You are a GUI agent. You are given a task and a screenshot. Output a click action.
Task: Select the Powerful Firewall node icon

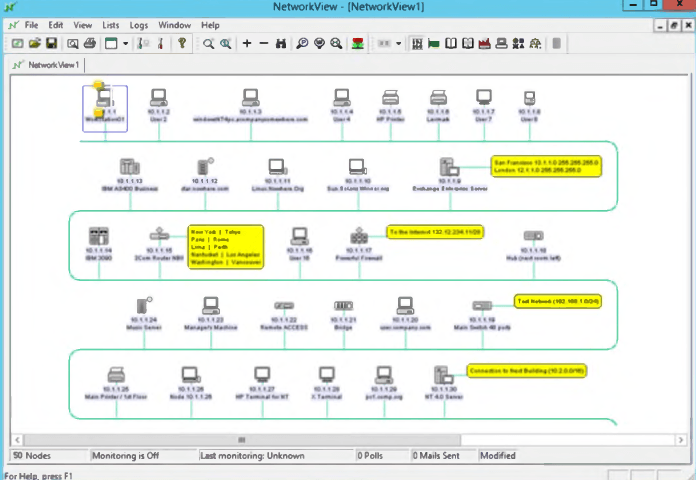click(x=359, y=237)
